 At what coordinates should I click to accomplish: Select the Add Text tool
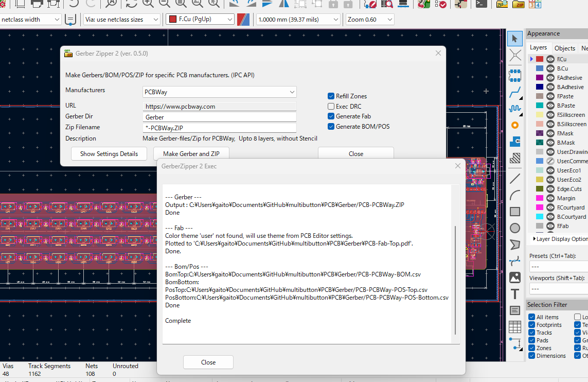(x=515, y=294)
